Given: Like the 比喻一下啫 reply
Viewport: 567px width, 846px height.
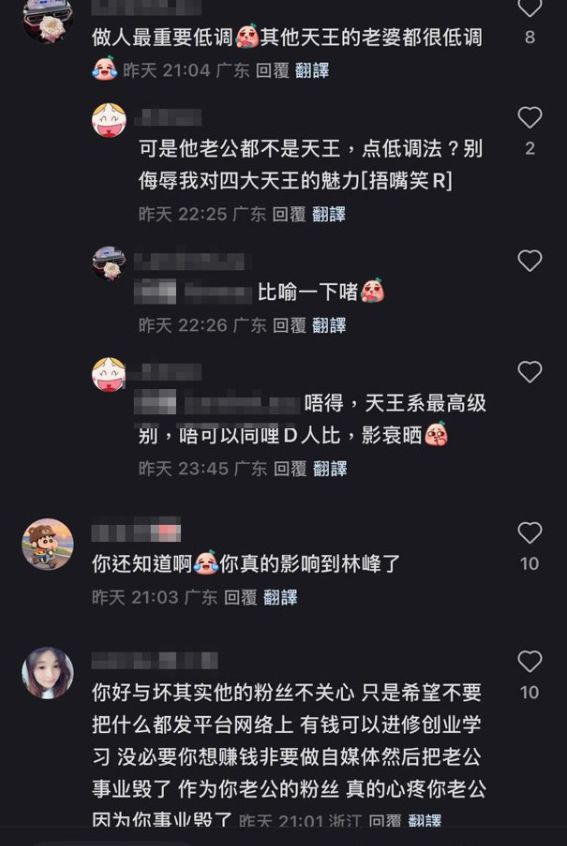Looking at the screenshot, I should tap(529, 261).
